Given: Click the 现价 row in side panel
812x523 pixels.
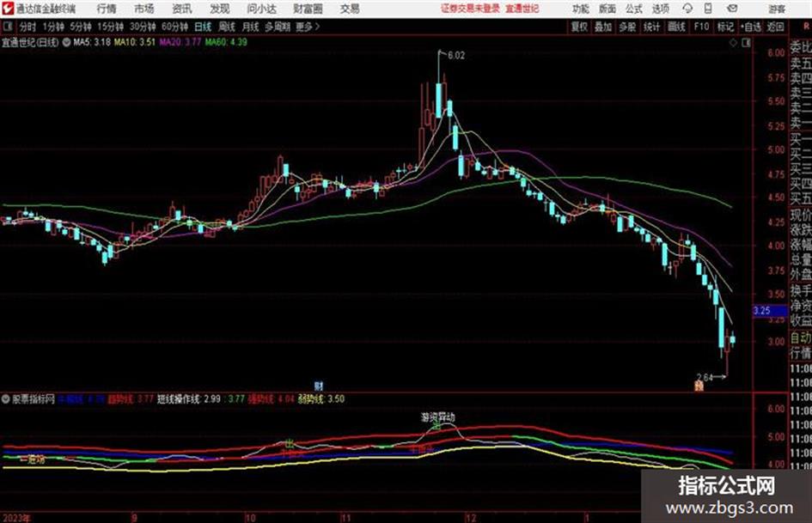Looking at the screenshot, I should tap(801, 215).
